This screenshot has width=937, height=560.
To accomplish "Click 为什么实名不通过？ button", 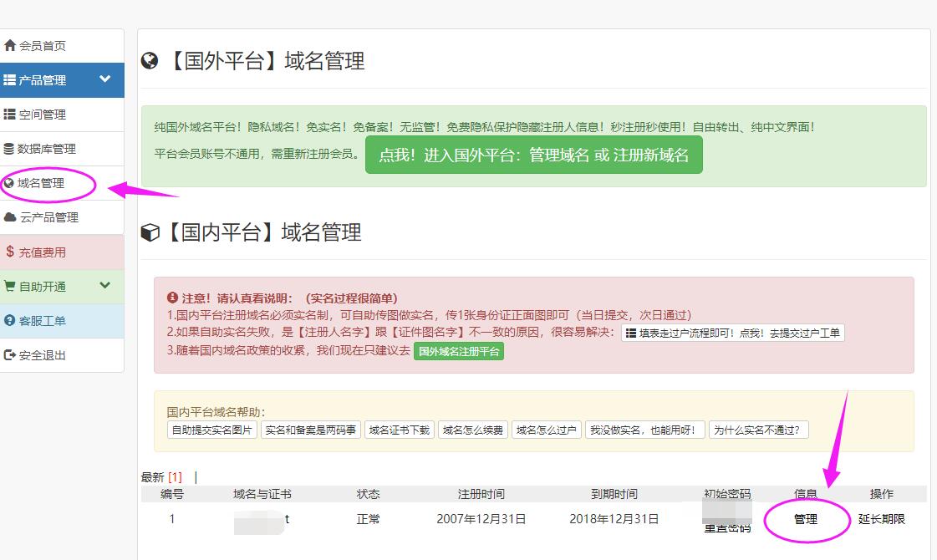I will [758, 430].
